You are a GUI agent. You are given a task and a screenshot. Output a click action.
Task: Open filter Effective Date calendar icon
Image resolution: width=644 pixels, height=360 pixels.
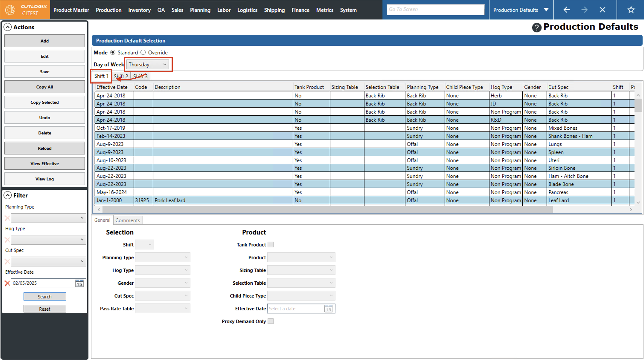click(x=79, y=283)
